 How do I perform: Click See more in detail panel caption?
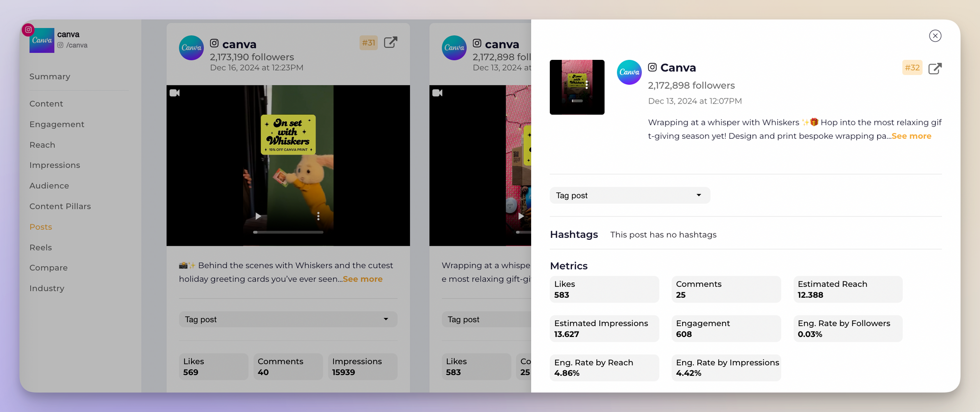pos(911,136)
